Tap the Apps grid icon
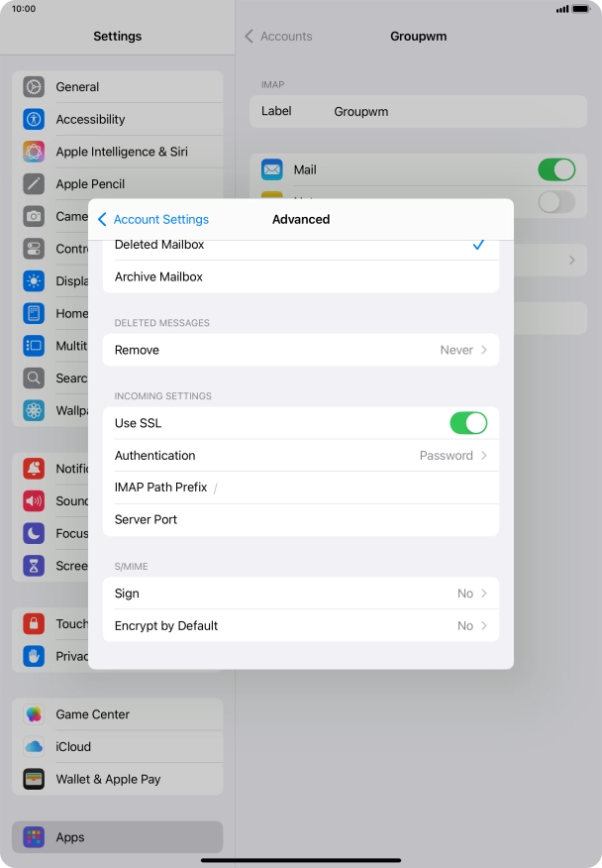Screen dimensions: 602x868 pyautogui.click(x=35, y=837)
